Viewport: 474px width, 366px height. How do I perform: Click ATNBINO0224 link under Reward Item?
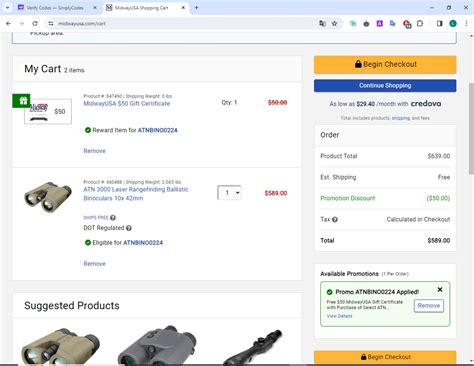[x=158, y=130]
